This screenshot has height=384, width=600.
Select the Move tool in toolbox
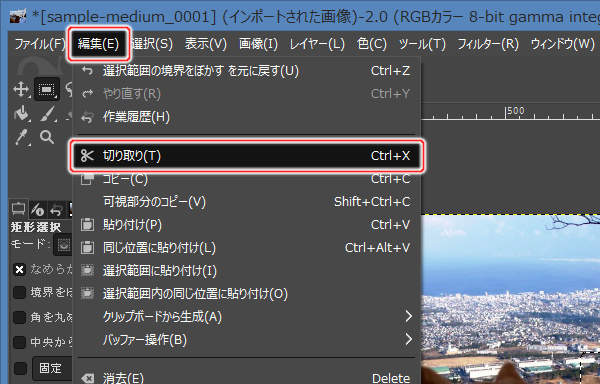pos(20,89)
